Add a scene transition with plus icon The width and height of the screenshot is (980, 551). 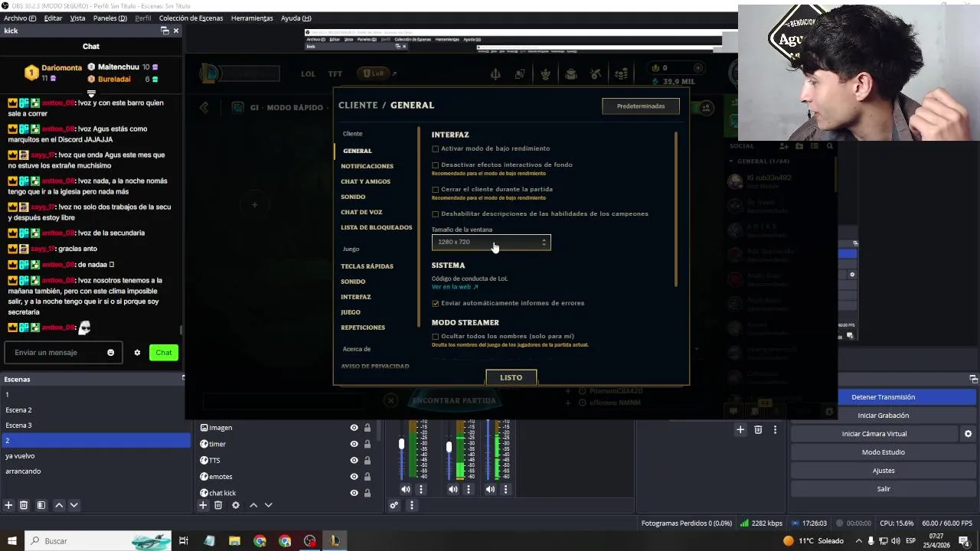740,430
